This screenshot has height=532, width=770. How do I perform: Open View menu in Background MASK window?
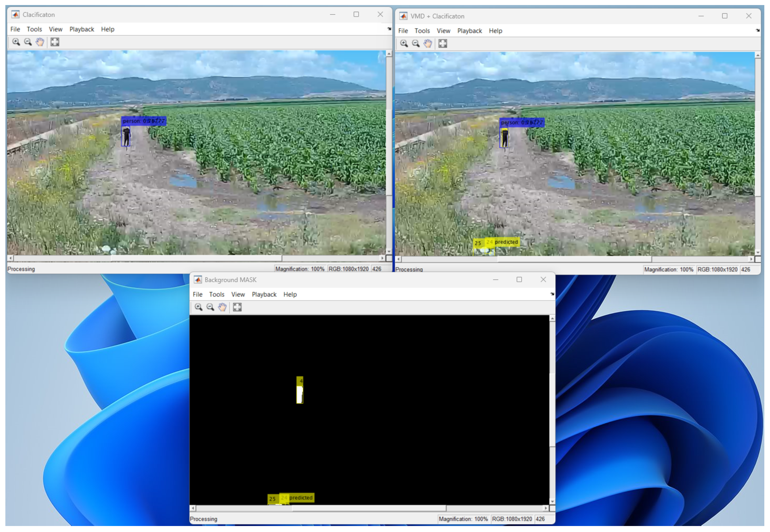tap(238, 294)
